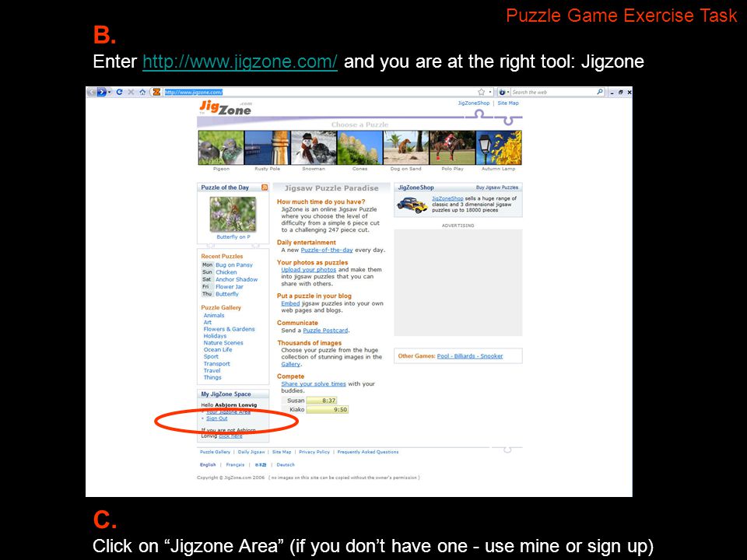This screenshot has width=747, height=560.
Task: Open the footer Puzzle Gallery link
Action: tap(215, 452)
